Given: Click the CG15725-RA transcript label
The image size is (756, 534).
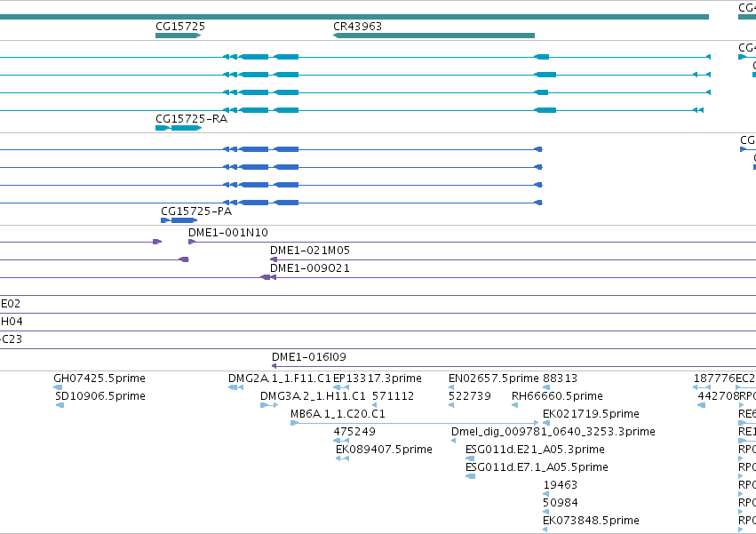Looking at the screenshot, I should click(x=191, y=119).
